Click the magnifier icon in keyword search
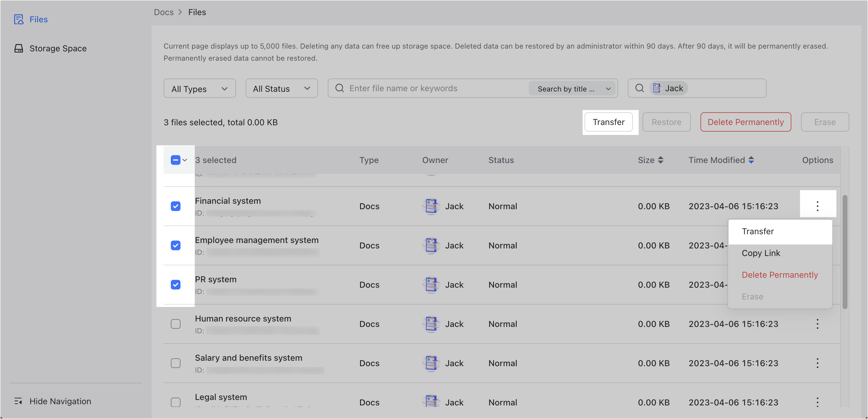Image resolution: width=868 pixels, height=419 pixels. (x=340, y=88)
